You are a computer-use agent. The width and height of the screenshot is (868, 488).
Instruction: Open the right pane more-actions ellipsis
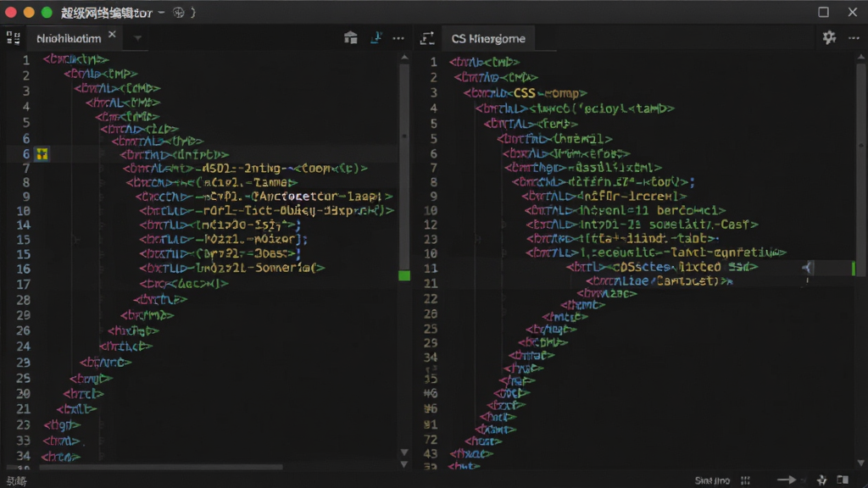pyautogui.click(x=854, y=38)
